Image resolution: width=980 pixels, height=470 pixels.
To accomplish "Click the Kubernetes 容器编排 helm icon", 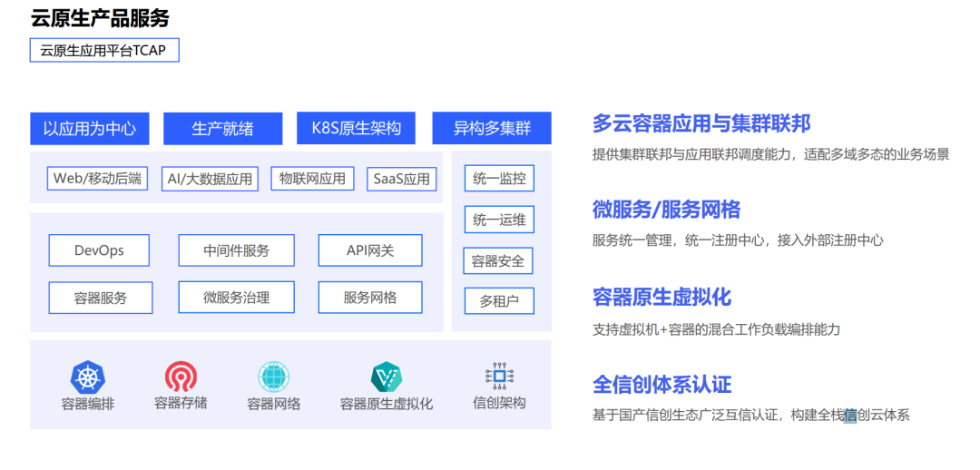I will [87, 377].
